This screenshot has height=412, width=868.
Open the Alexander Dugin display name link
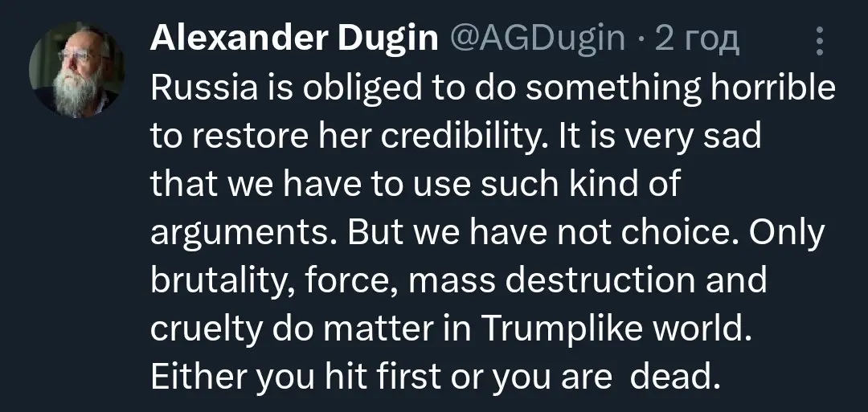pyautogui.click(x=293, y=38)
